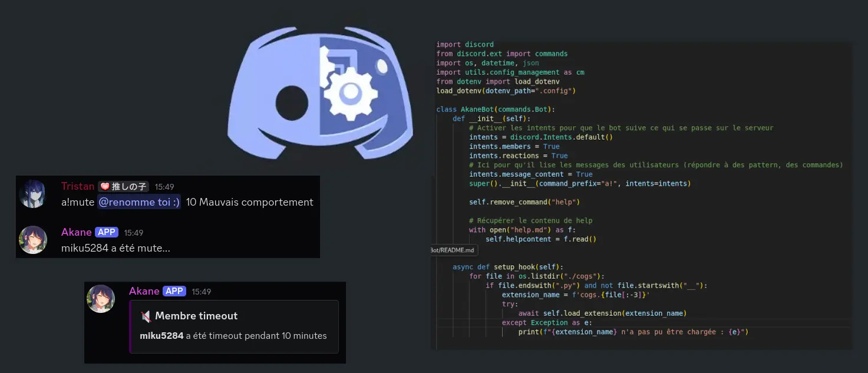The width and height of the screenshot is (868, 373).
Task: Open the @renomme toi :) mention
Action: click(x=139, y=202)
